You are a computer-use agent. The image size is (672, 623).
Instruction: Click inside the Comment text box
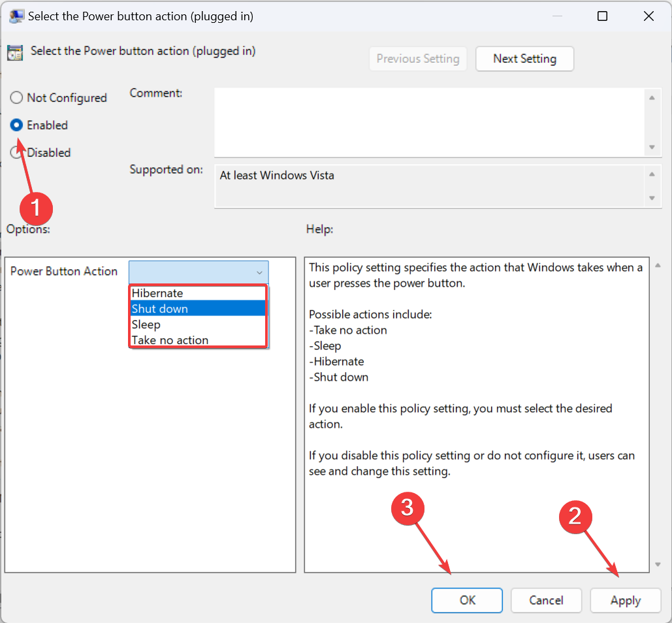[x=428, y=121]
